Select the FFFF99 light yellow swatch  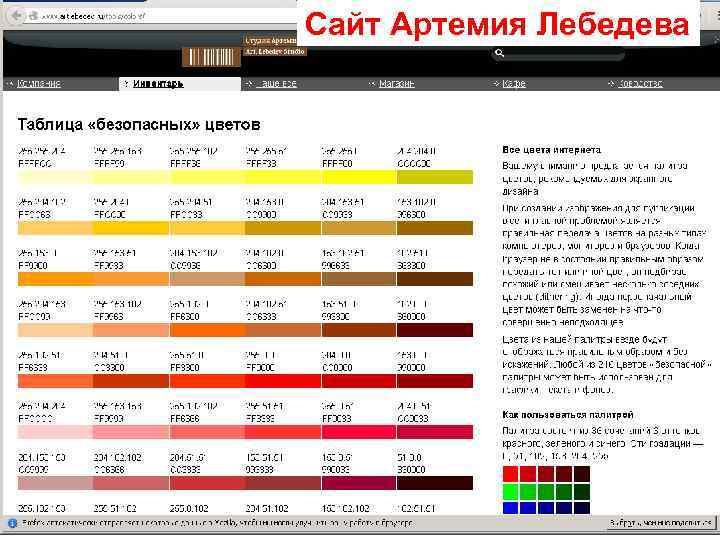coord(131,177)
